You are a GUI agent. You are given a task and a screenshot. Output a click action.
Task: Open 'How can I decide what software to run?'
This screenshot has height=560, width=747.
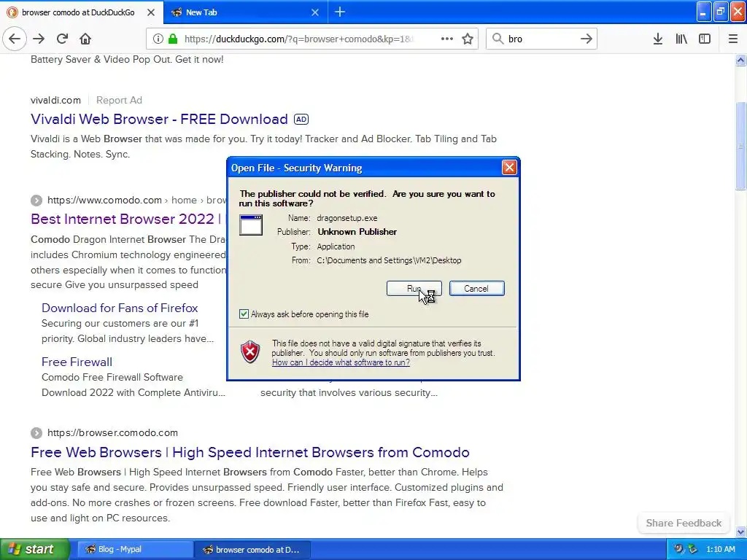pos(341,362)
